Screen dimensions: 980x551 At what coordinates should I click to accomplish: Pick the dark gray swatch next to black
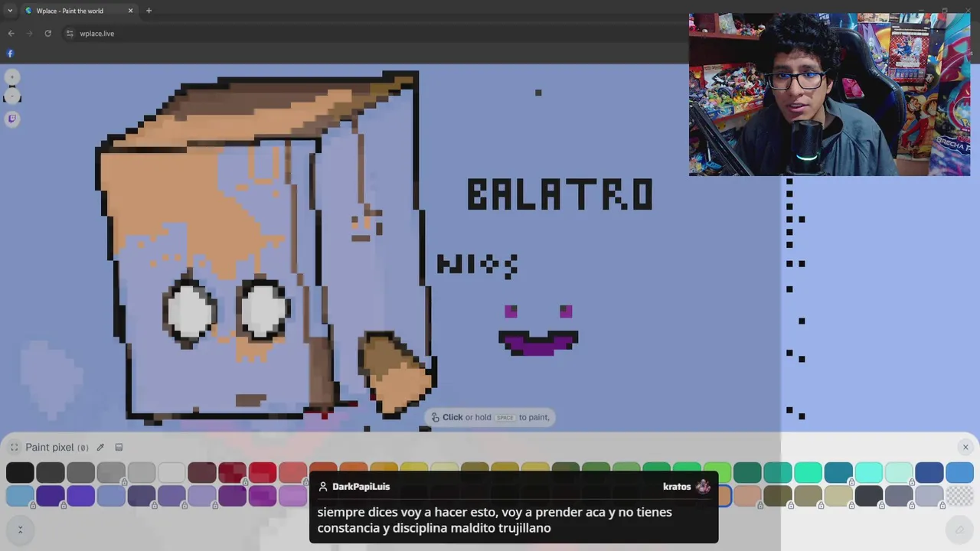point(51,473)
